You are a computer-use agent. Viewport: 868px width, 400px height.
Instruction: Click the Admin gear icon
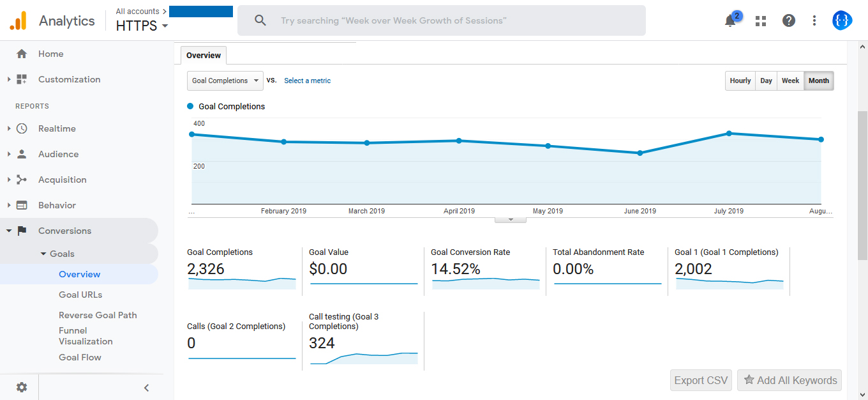22,387
